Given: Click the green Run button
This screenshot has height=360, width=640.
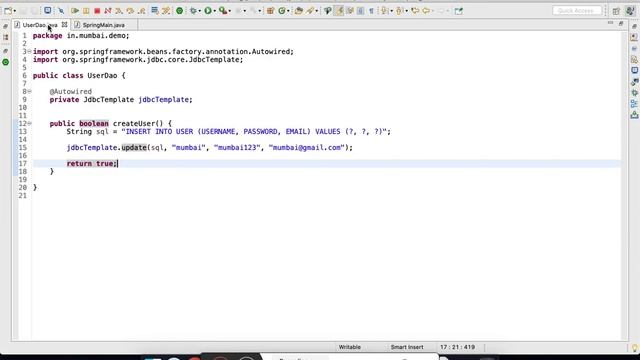Looking at the screenshot, I should click(x=208, y=11).
